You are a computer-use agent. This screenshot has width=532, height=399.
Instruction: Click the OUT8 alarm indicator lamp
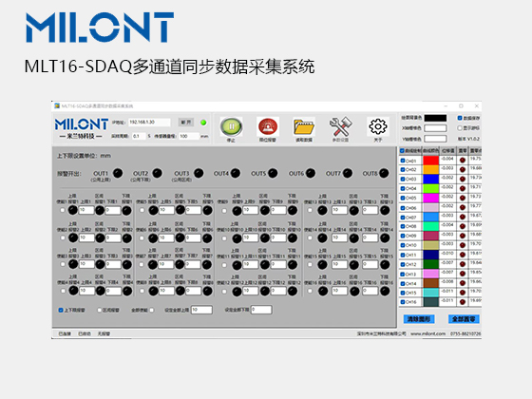point(384,173)
